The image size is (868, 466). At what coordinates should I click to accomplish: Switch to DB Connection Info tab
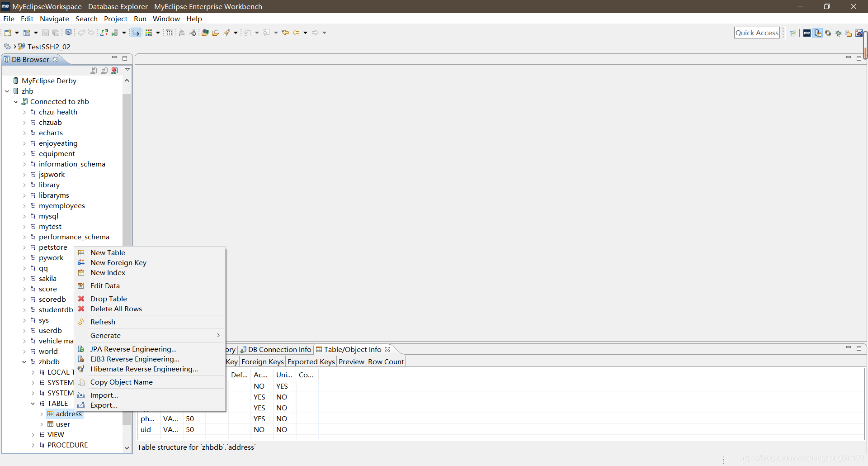click(275, 349)
